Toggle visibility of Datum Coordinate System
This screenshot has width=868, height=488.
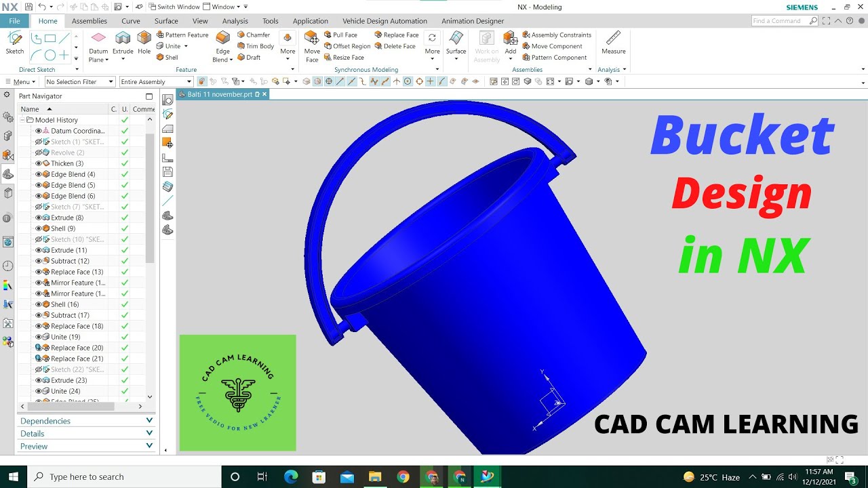coord(39,131)
